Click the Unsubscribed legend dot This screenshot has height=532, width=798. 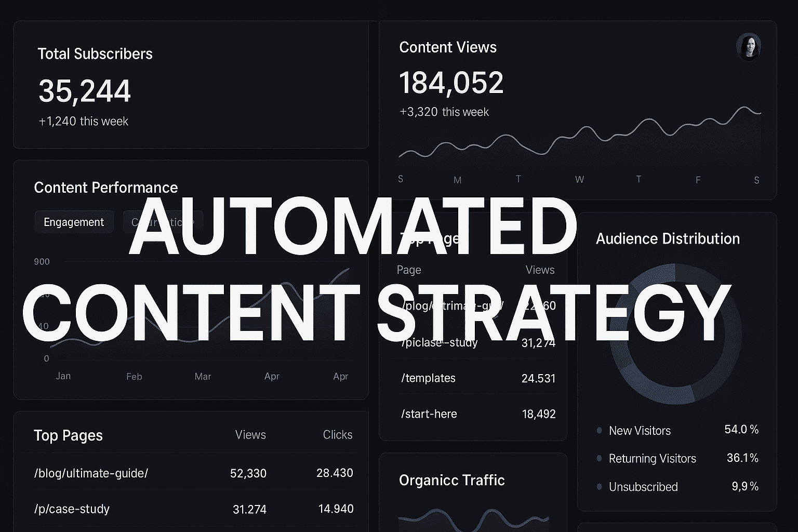600,487
